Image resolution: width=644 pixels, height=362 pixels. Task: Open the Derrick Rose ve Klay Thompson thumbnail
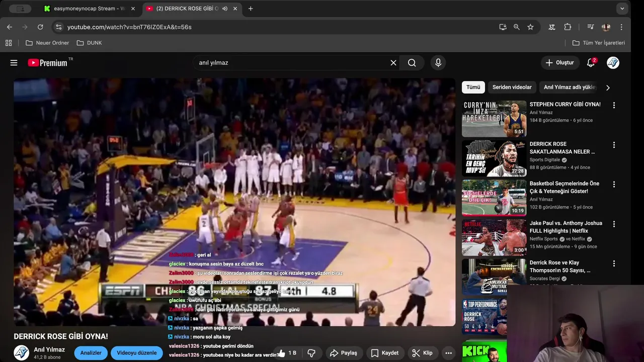(494, 277)
